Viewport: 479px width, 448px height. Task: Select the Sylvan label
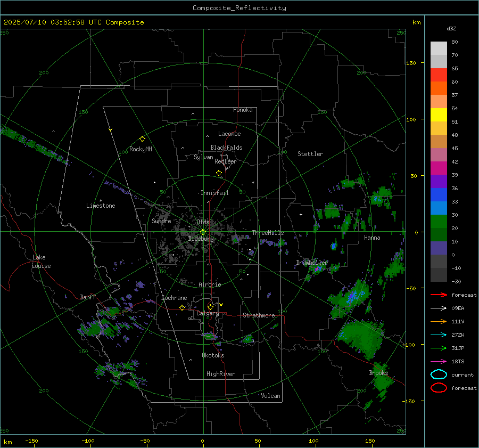tap(203, 157)
